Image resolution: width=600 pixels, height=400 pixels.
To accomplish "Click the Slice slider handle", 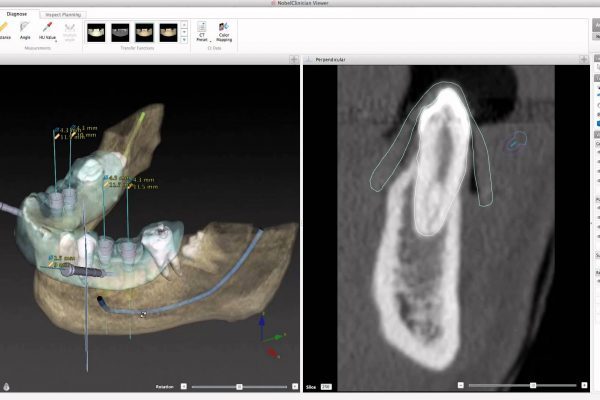I will click(x=533, y=385).
